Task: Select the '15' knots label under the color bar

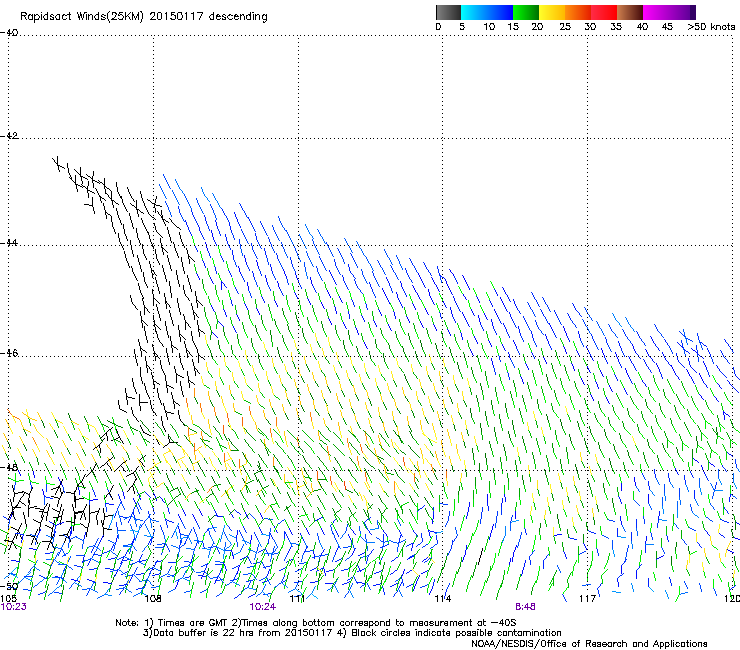Action: point(513,27)
